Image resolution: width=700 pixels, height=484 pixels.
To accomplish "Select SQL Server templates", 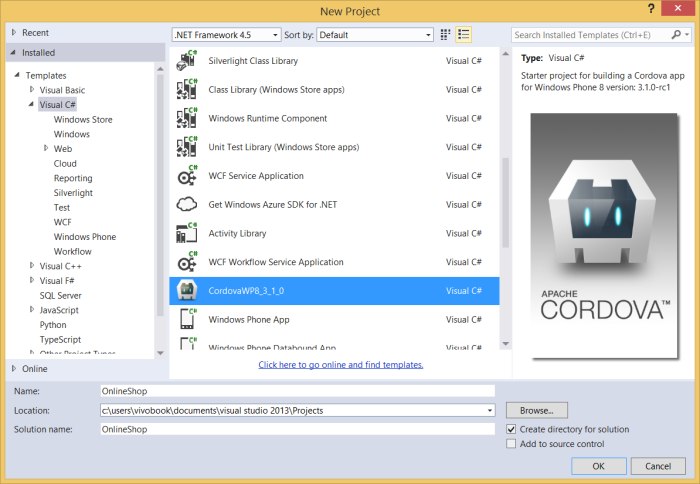I will [61, 296].
